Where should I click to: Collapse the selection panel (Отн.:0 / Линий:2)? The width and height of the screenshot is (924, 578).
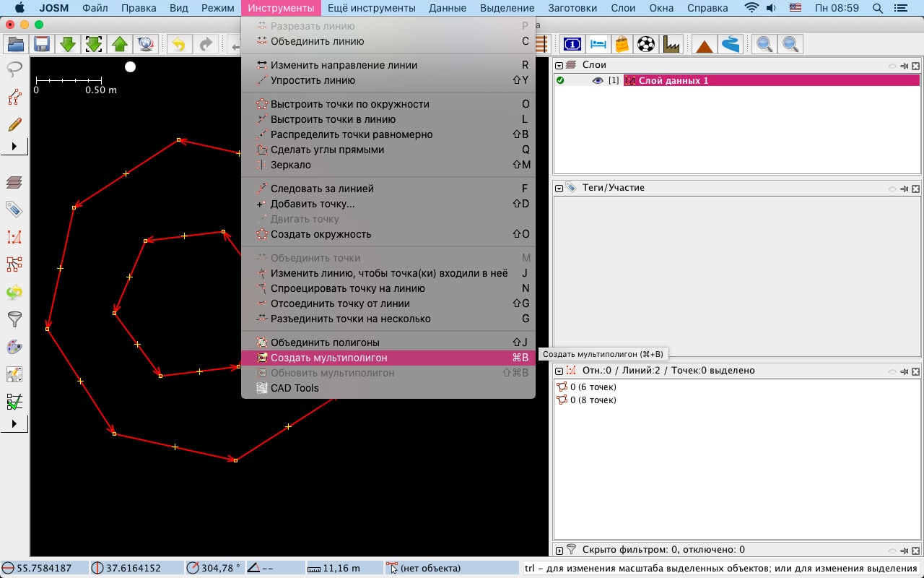click(x=559, y=371)
